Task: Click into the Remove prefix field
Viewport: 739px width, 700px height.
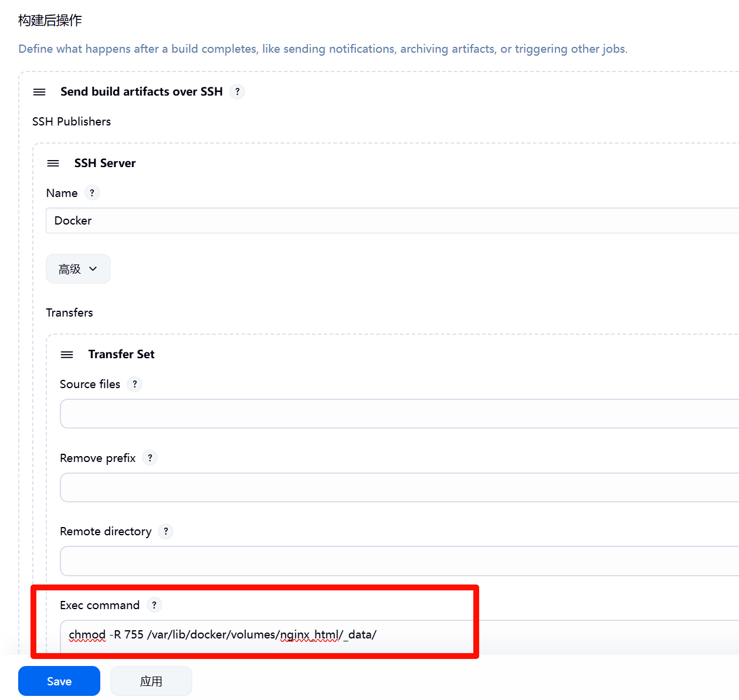Action: coord(399,488)
